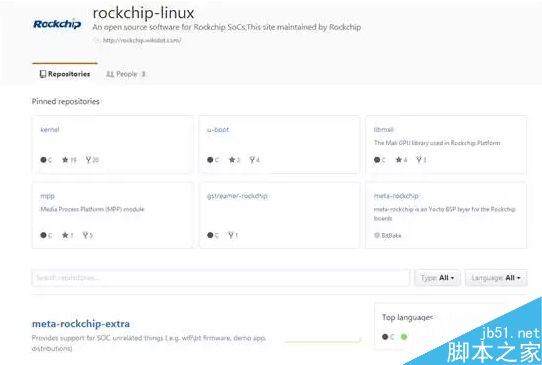Open the gstreamer-rockchip repository link
Screen dimensions: 542x365
(237, 196)
